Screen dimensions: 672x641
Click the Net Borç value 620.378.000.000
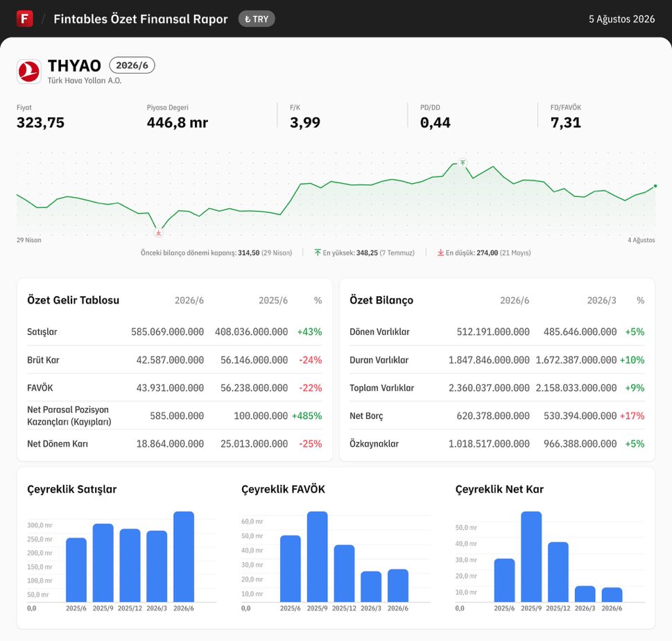point(493,416)
